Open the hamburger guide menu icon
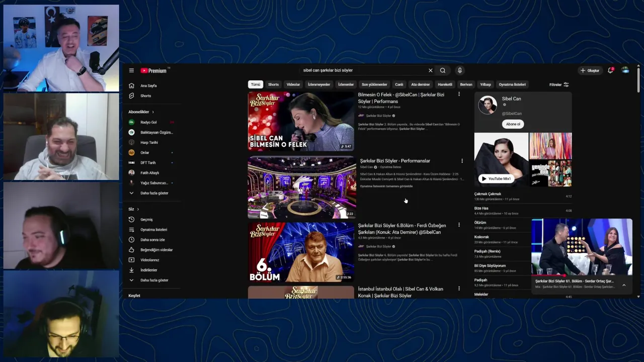The image size is (644, 362). coord(131,70)
